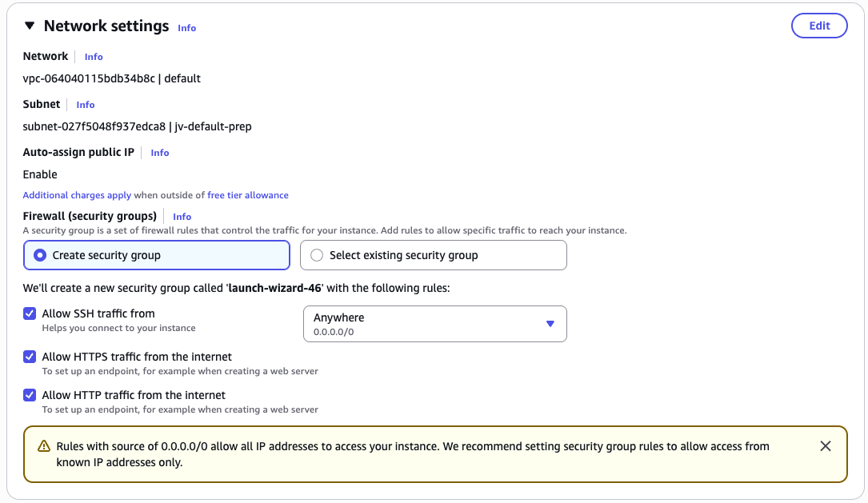This screenshot has height=503, width=868.
Task: Uncheck 'Allow SSH traffic from' checkbox
Action: tap(30, 313)
